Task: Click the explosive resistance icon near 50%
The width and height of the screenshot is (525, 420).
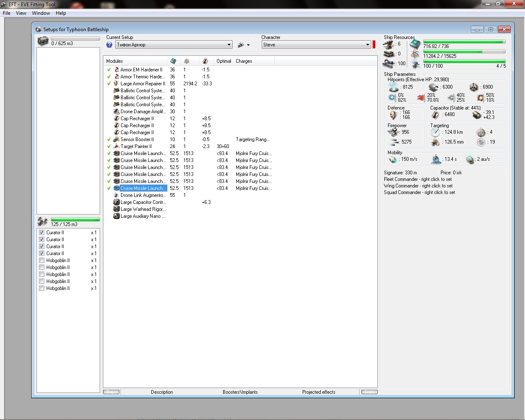Action: tap(480, 98)
